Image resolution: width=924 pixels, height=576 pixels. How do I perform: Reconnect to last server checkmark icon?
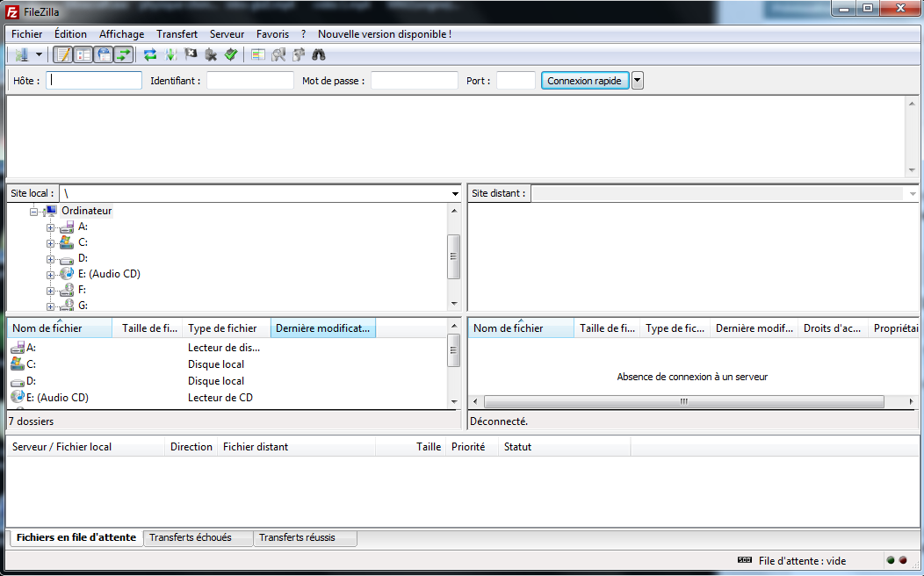click(230, 54)
